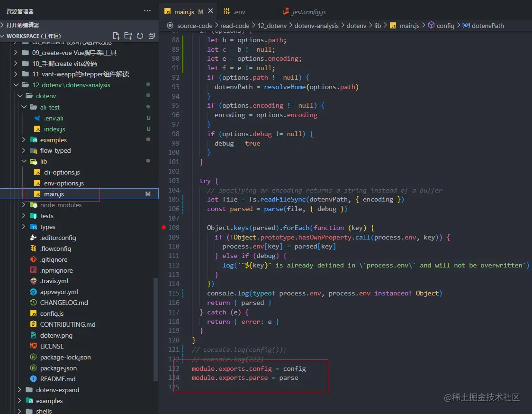
Task: Click dotenvPath symbol in the breadcrumb
Action: pyautogui.click(x=487, y=26)
